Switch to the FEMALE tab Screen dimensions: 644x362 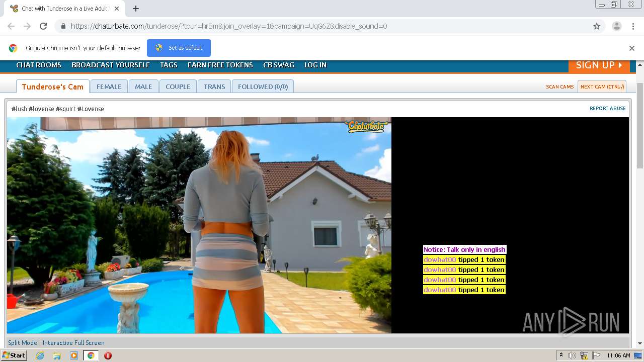109,86
